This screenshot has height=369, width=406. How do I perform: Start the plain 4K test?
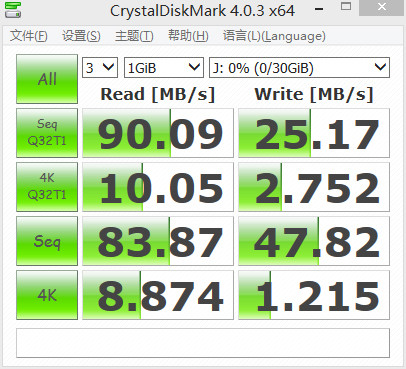47,295
